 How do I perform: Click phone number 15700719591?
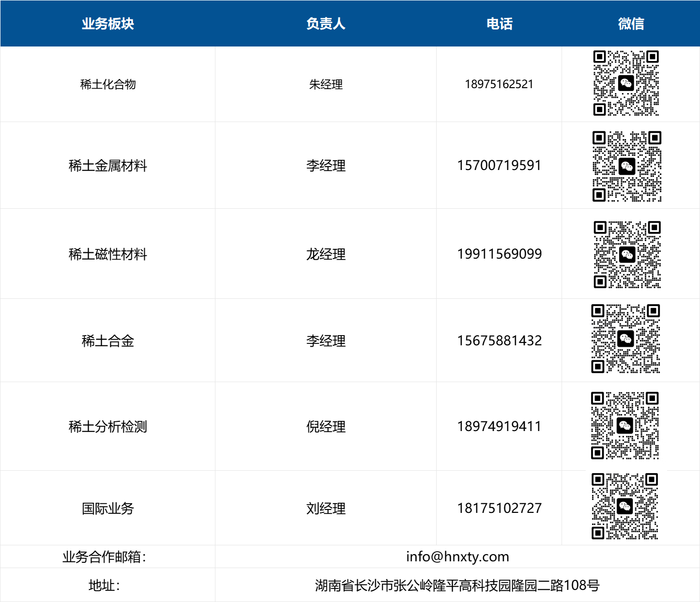pos(499,166)
